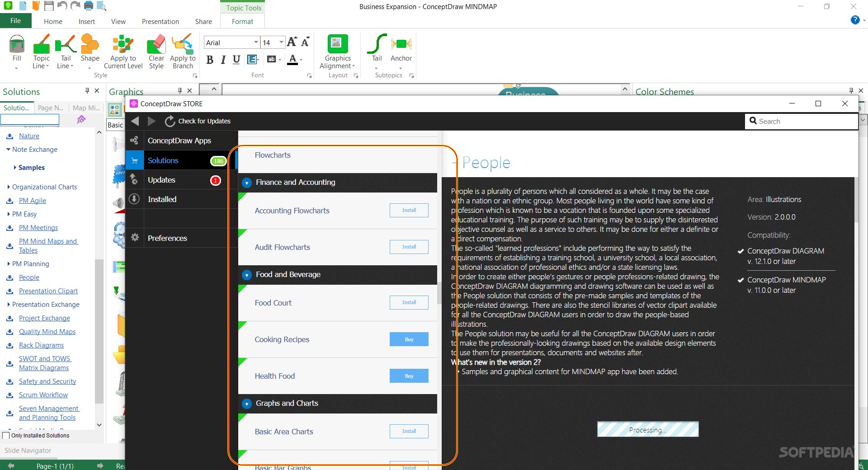Collapse Note Exchange group
The width and height of the screenshot is (868, 470).
(x=9, y=150)
